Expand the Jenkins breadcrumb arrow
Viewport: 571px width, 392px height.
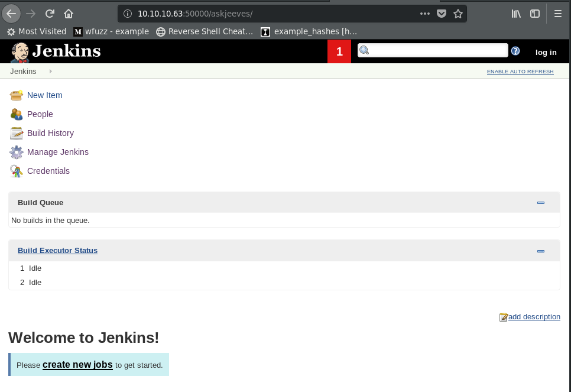(51, 72)
